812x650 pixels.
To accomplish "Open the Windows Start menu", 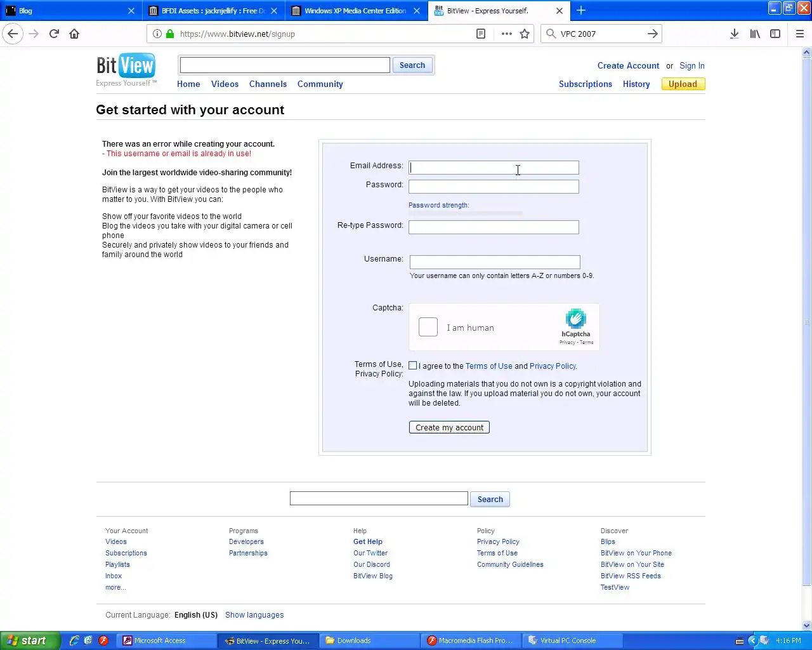I will tap(30, 640).
